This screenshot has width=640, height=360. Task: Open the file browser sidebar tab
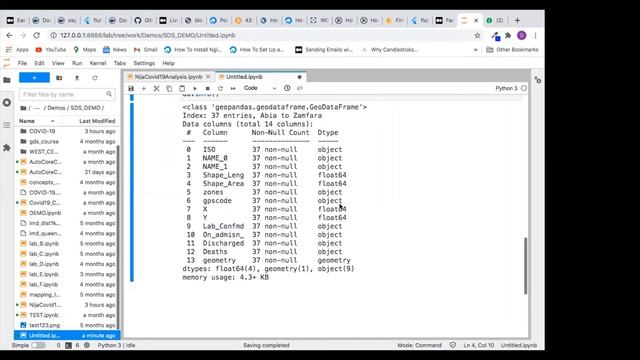click(x=7, y=80)
